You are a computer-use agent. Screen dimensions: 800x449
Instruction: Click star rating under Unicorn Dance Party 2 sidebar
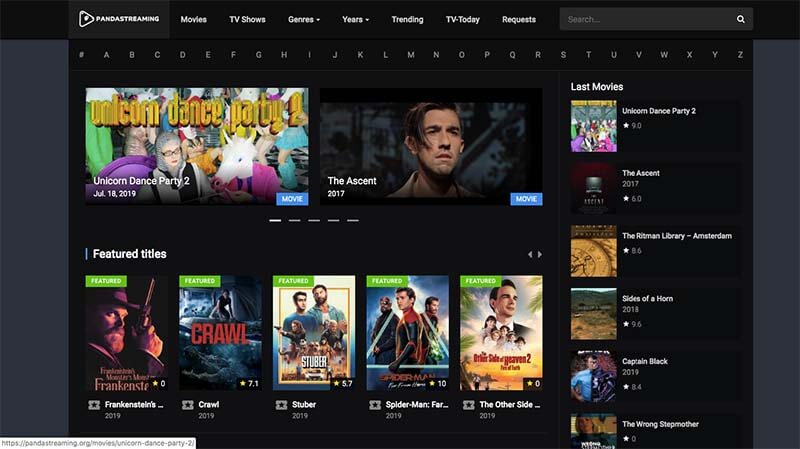point(632,126)
